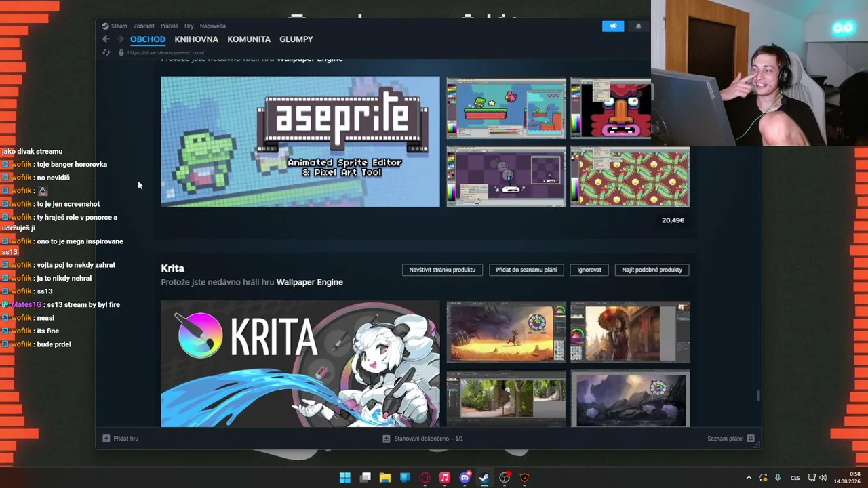Open friends list icon beside Seznam přátel
868x488 pixels.
coord(751,439)
